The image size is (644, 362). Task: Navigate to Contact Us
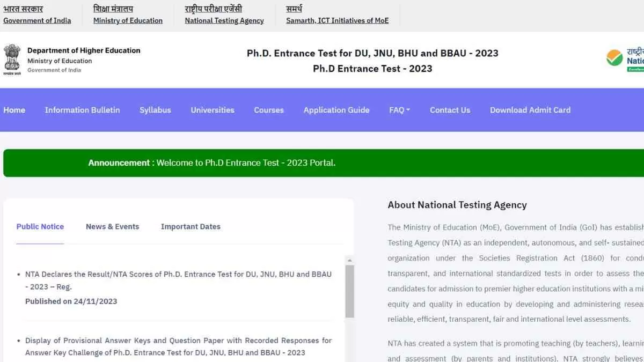pyautogui.click(x=450, y=110)
